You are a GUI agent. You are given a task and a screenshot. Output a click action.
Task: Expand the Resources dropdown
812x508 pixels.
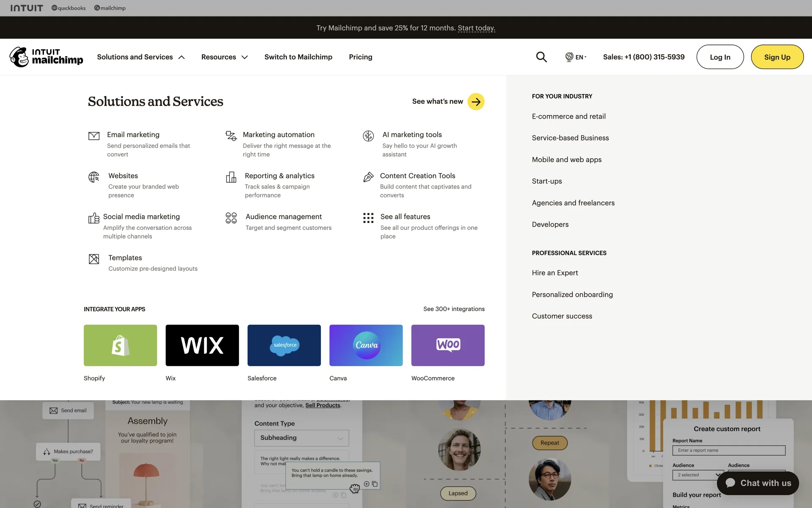point(224,57)
